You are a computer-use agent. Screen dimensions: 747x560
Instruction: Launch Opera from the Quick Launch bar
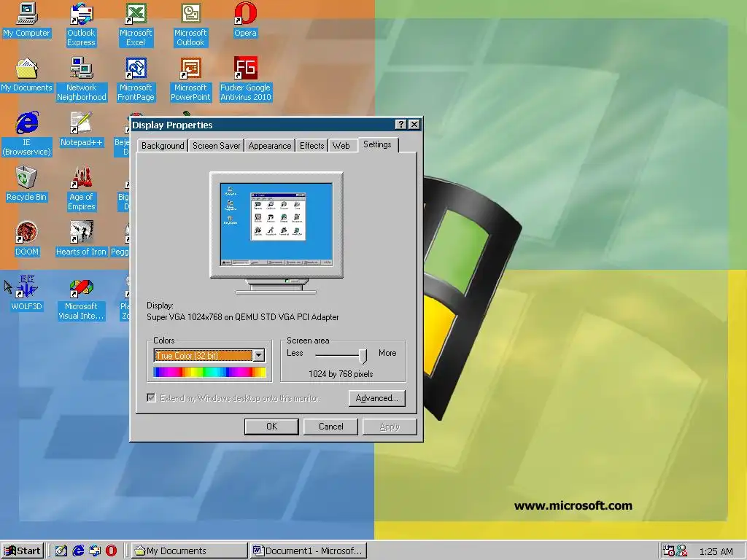point(111,551)
